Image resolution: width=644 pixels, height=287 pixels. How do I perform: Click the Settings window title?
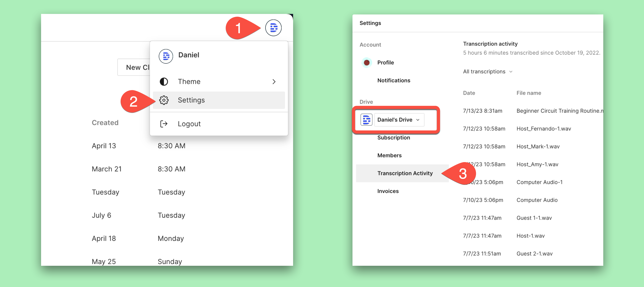(370, 23)
